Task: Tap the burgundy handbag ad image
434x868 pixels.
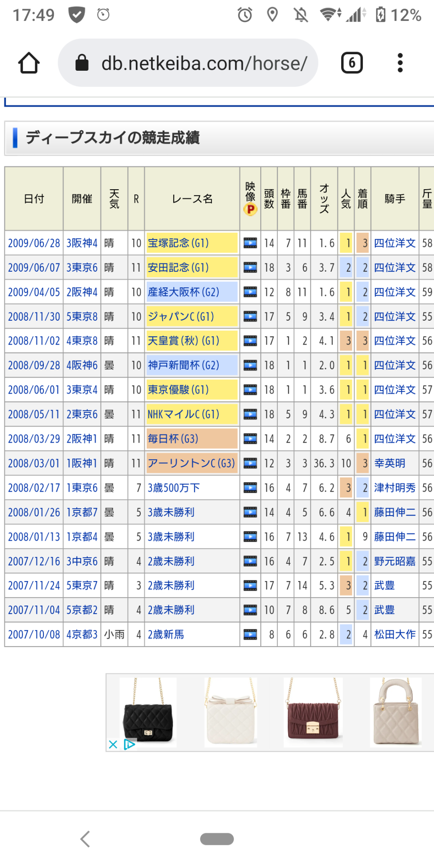Action: coord(313,712)
